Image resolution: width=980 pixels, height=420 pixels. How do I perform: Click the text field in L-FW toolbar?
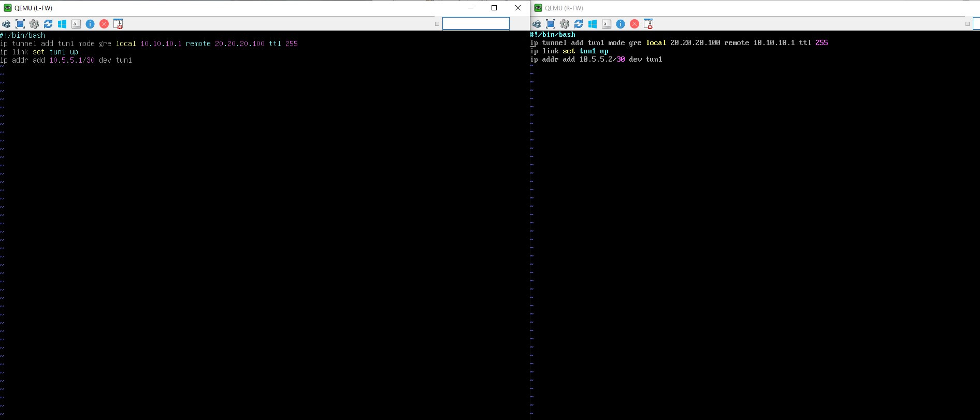point(476,23)
